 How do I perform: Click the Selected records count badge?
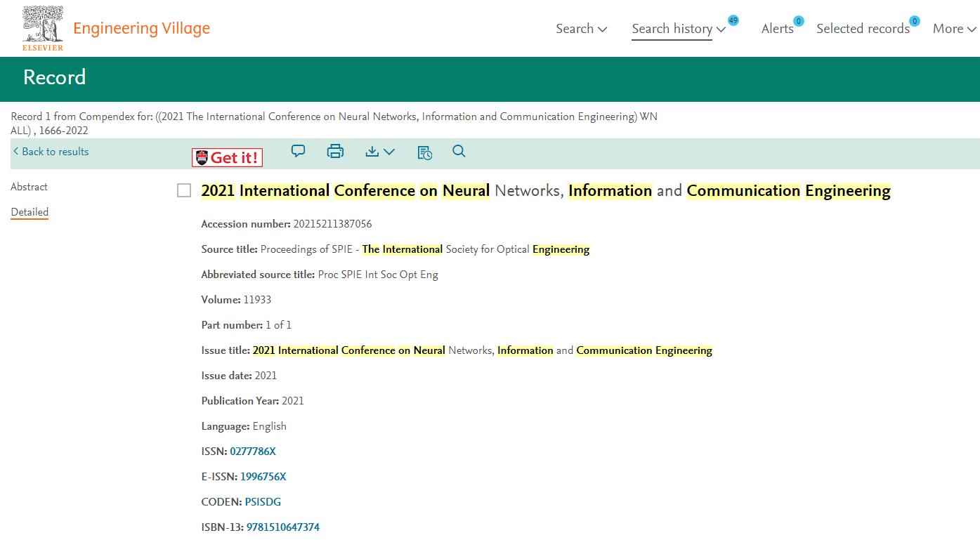click(915, 21)
